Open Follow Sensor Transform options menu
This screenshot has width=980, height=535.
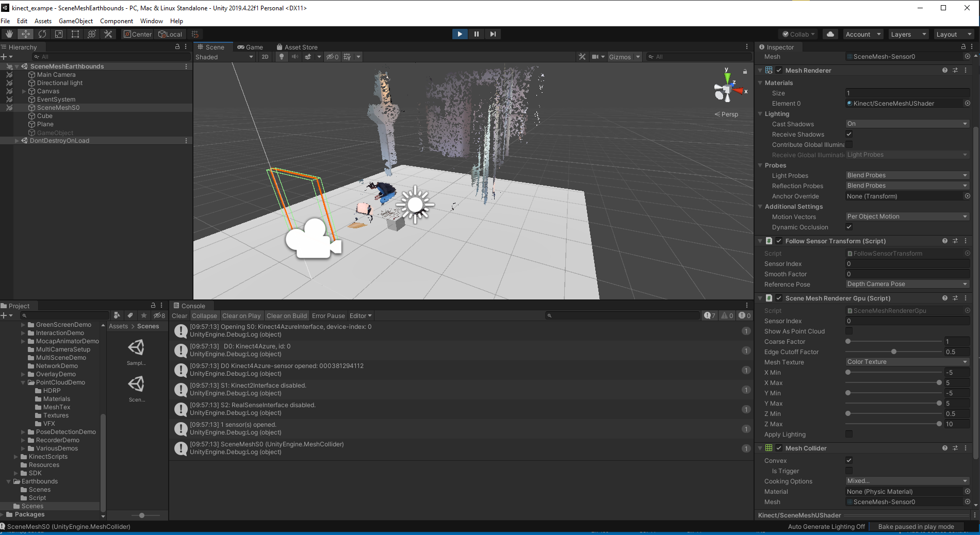click(966, 241)
